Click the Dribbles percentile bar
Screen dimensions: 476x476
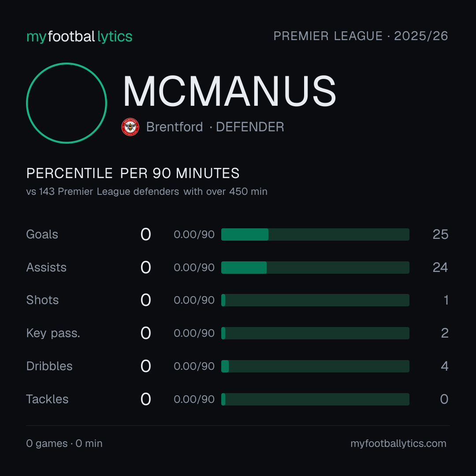[315, 366]
